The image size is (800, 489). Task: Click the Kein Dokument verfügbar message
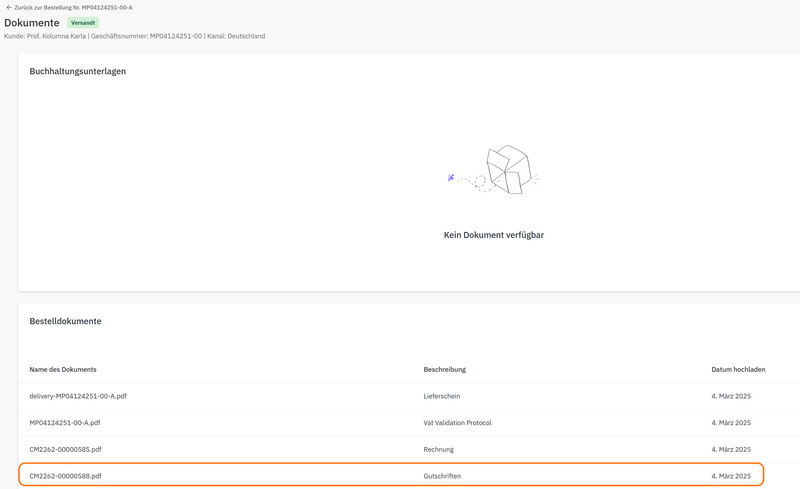coord(493,235)
